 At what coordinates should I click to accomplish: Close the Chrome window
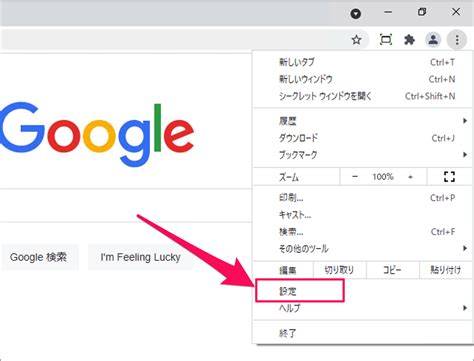(456, 12)
